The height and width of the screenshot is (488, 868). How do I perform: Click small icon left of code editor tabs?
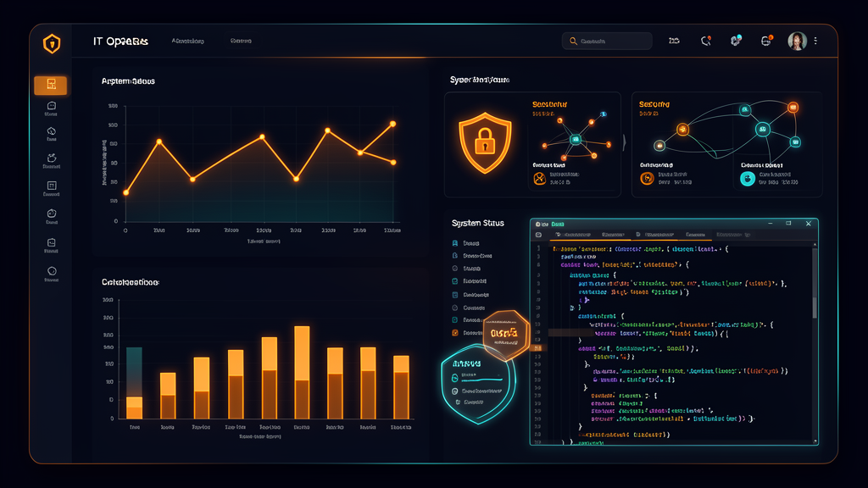(538, 236)
